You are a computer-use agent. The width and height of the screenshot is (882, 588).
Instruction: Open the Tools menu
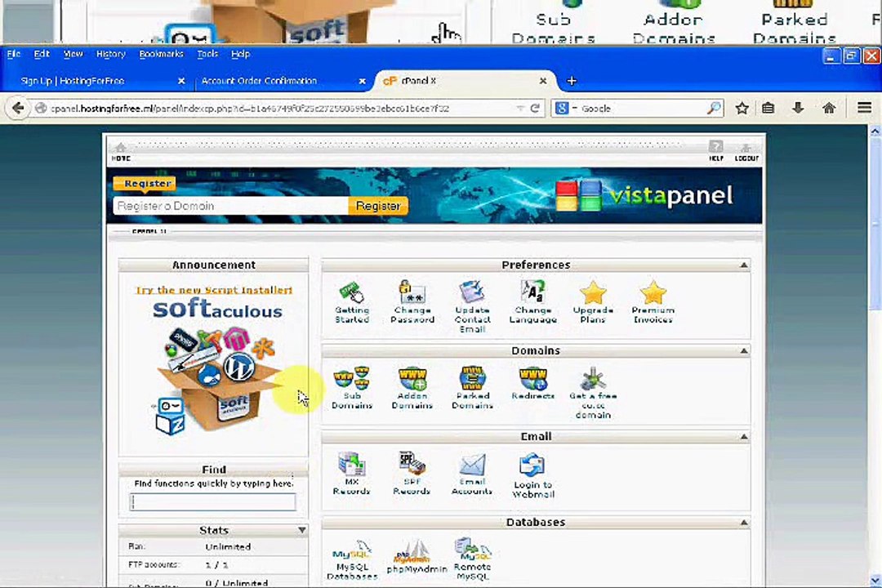click(207, 54)
